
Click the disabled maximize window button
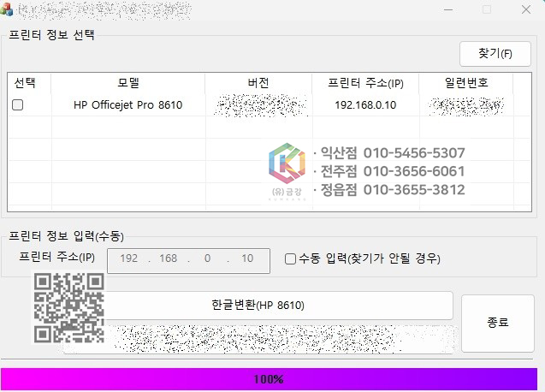pyautogui.click(x=487, y=9)
